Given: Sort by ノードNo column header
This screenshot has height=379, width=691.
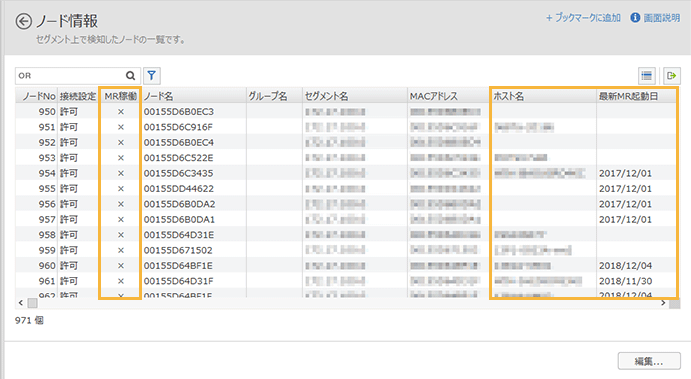Looking at the screenshot, I should [x=37, y=96].
